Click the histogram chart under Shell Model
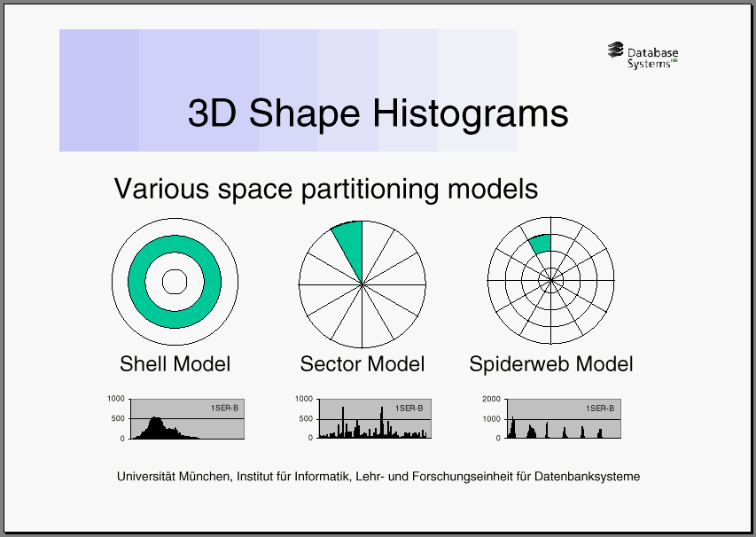756x537 pixels. pos(176,418)
